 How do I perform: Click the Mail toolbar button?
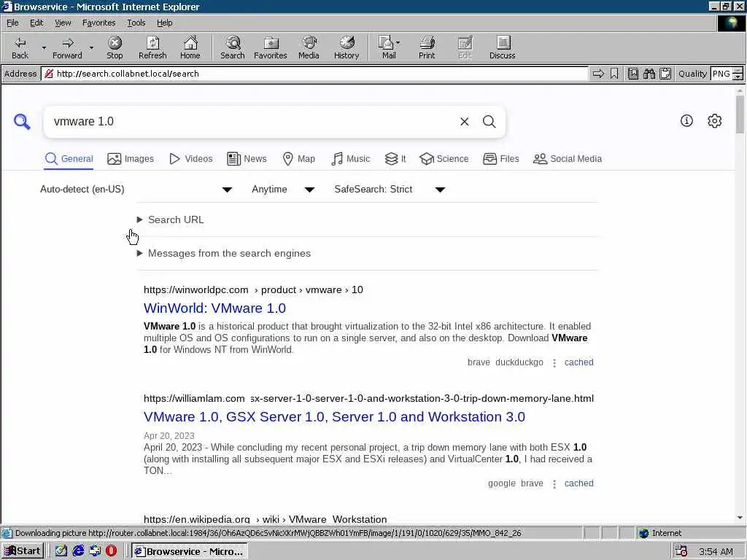[388, 47]
